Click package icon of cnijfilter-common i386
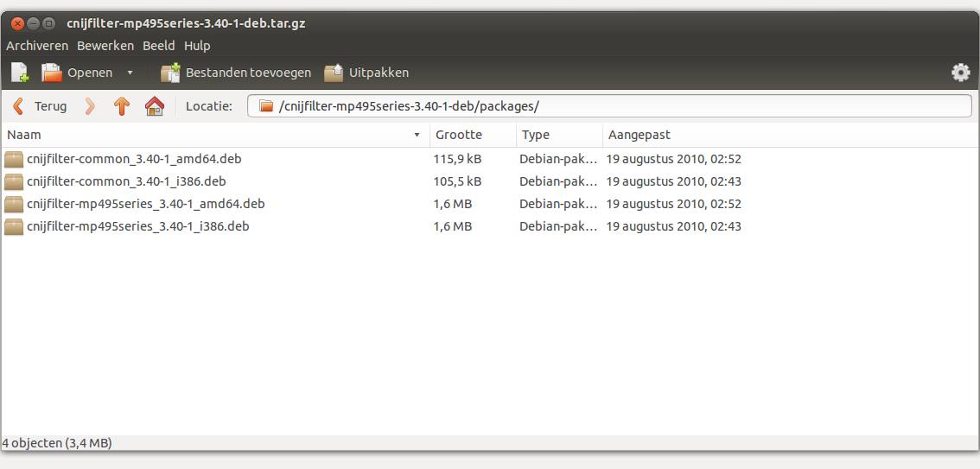 tap(13, 181)
